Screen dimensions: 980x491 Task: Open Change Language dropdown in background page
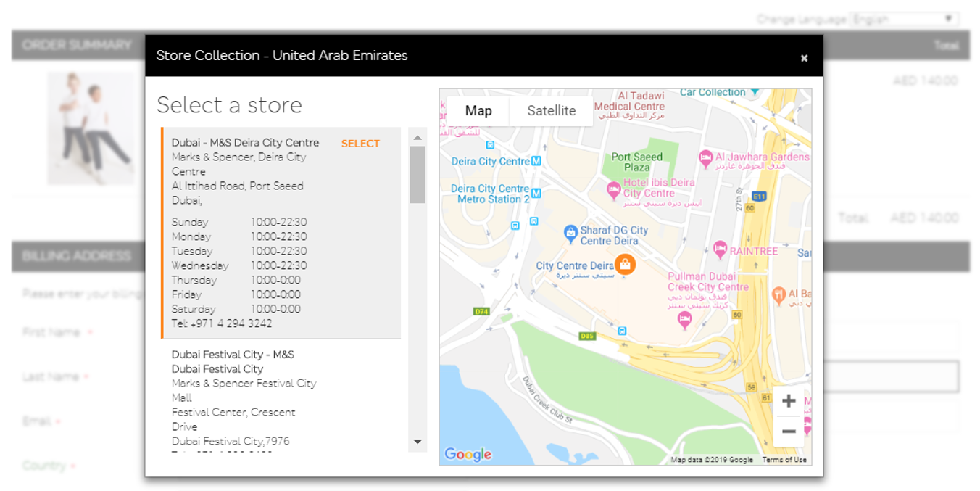[905, 20]
